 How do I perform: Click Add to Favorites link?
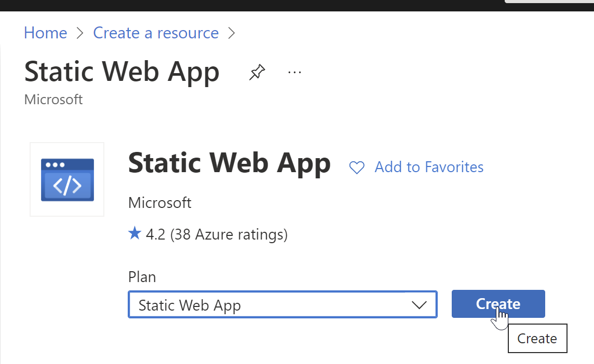pos(429,167)
